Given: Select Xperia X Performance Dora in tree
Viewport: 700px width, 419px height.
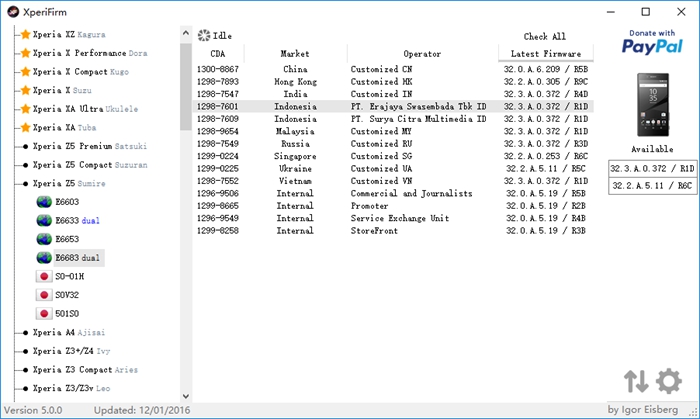Looking at the screenshot, I should [90, 53].
